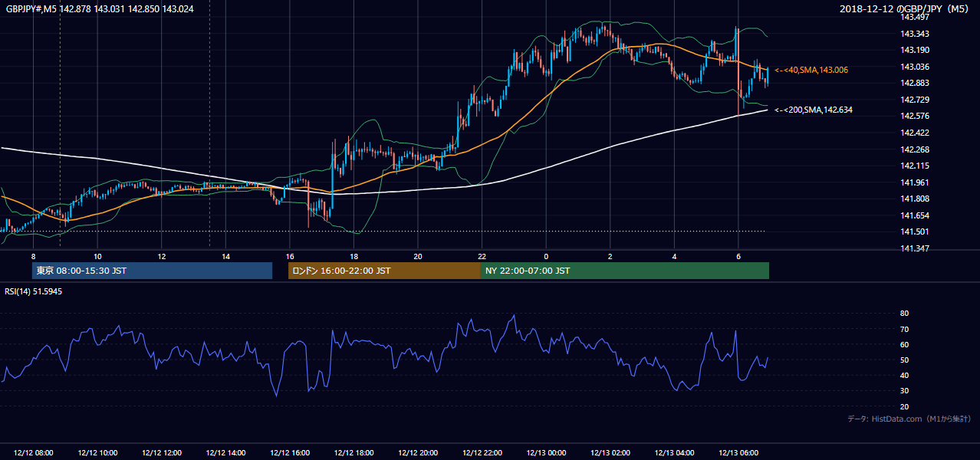The width and height of the screenshot is (980, 460).
Task: Click bottom time label 12/12 12:00
Action: click(x=162, y=453)
